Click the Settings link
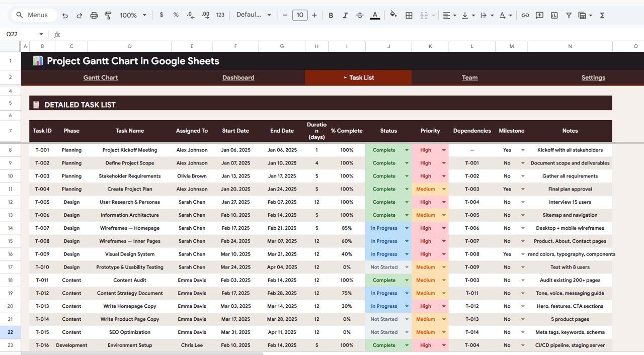644x355 pixels. point(593,77)
